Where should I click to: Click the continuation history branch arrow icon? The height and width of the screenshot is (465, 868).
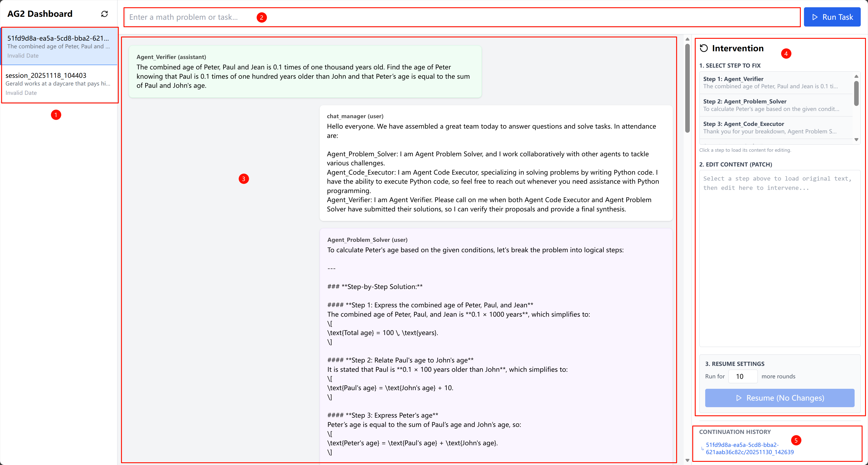[x=702, y=448]
